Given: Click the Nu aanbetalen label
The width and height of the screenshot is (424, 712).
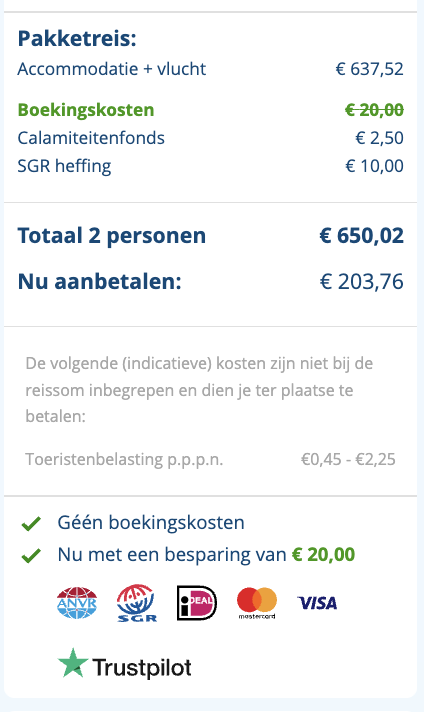Looking at the screenshot, I should [x=99, y=282].
